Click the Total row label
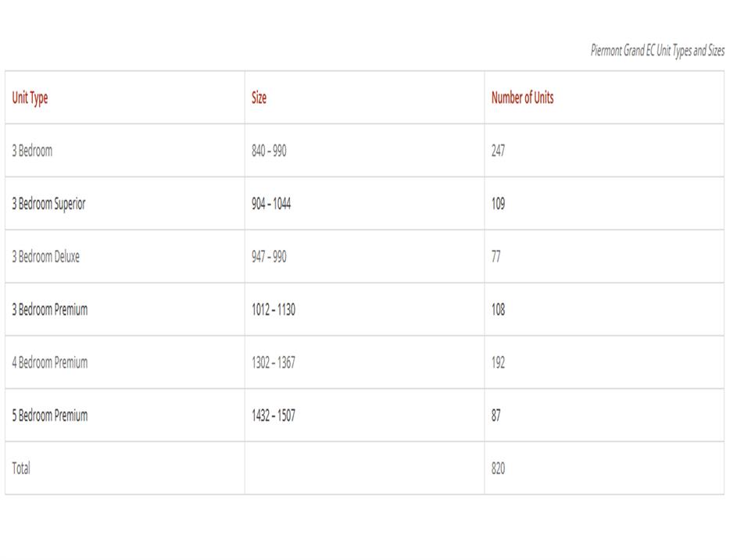The image size is (737, 560). (x=21, y=468)
